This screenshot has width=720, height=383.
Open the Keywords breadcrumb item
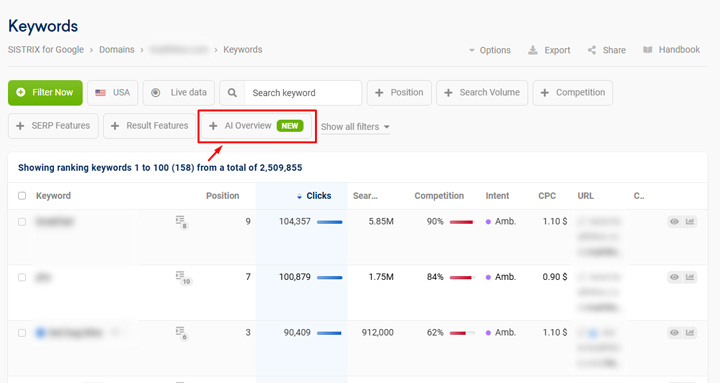[x=242, y=50]
